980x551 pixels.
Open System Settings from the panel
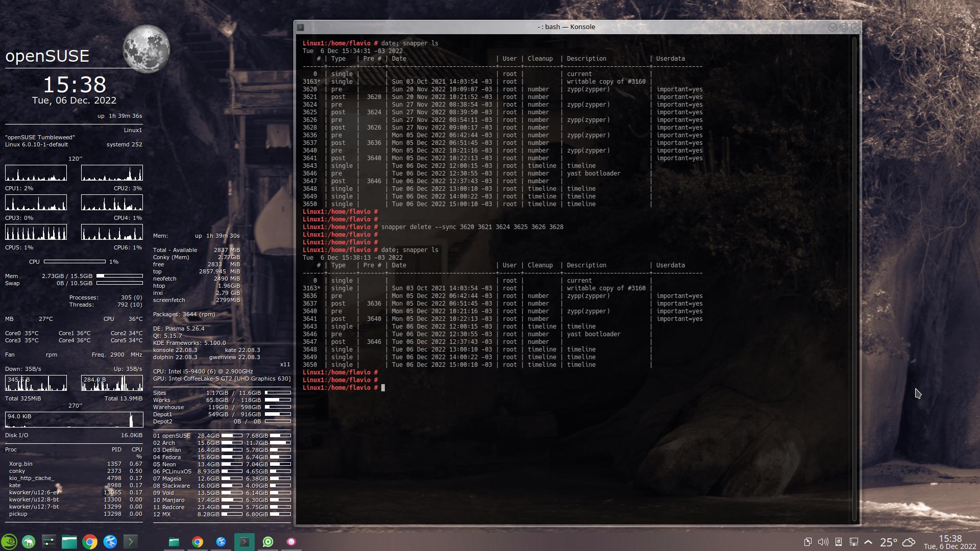tap(48, 542)
